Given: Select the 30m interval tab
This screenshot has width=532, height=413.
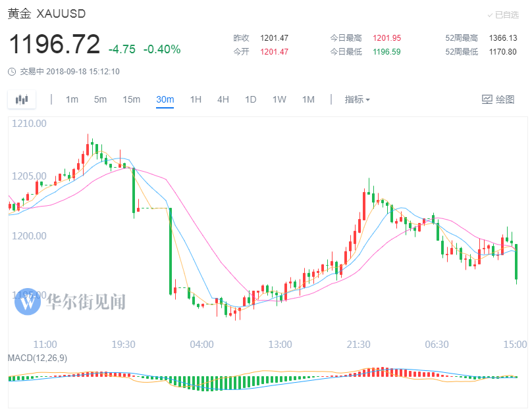Looking at the screenshot, I should point(165,99).
